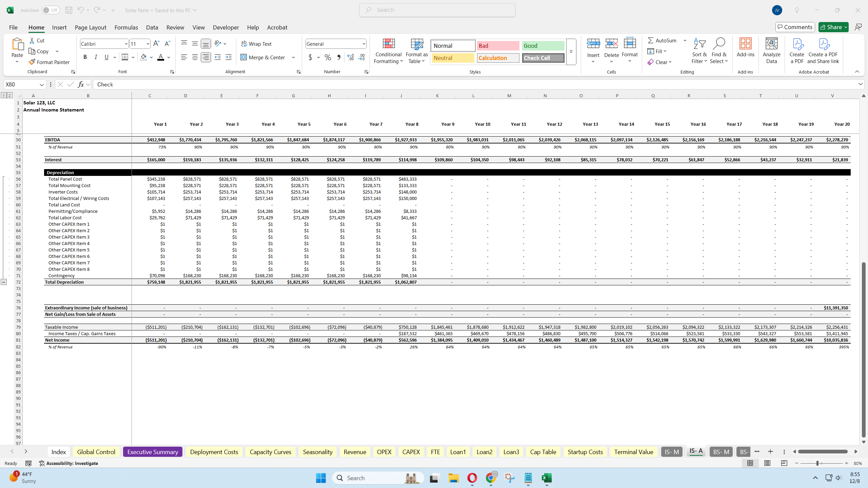Open the Page Layout ribbon tab

coord(91,27)
